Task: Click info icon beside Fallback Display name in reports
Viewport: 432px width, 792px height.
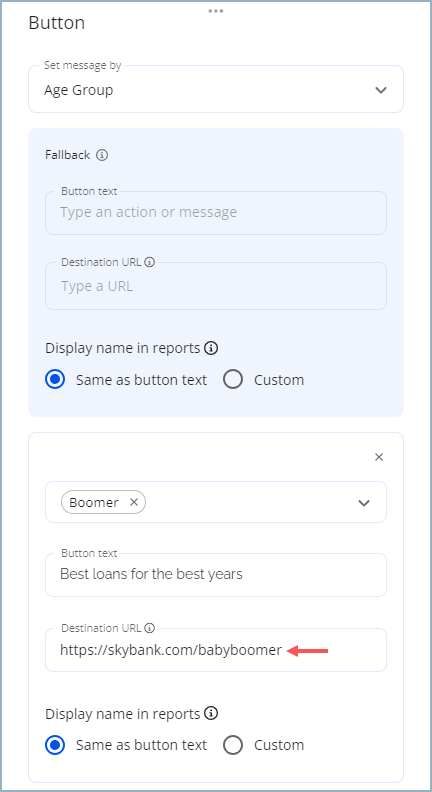Action: (x=212, y=348)
